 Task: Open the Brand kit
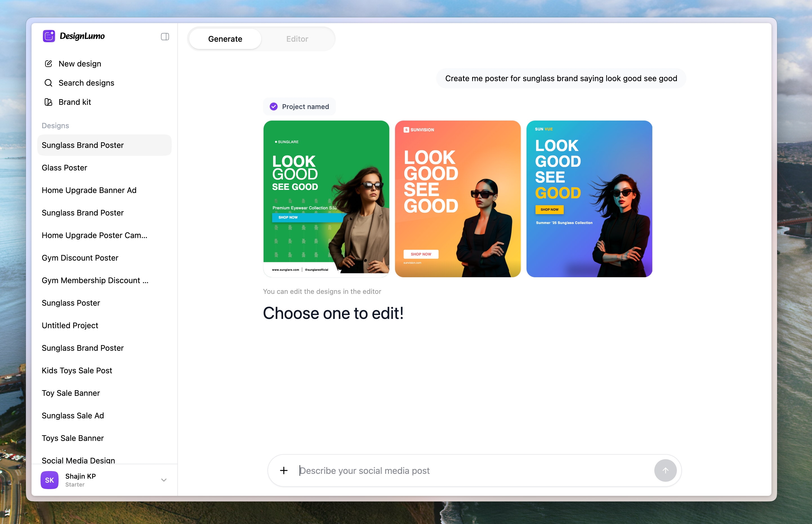click(x=75, y=102)
